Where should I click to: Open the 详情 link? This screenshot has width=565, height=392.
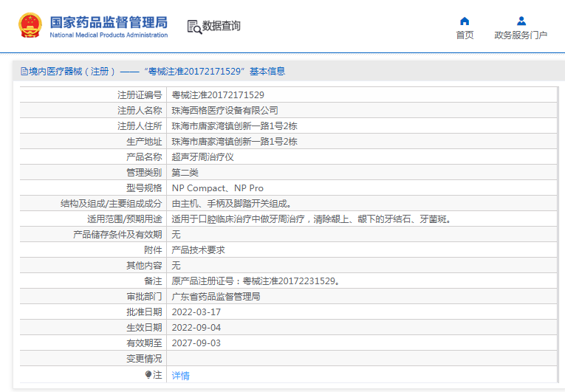tap(180, 376)
